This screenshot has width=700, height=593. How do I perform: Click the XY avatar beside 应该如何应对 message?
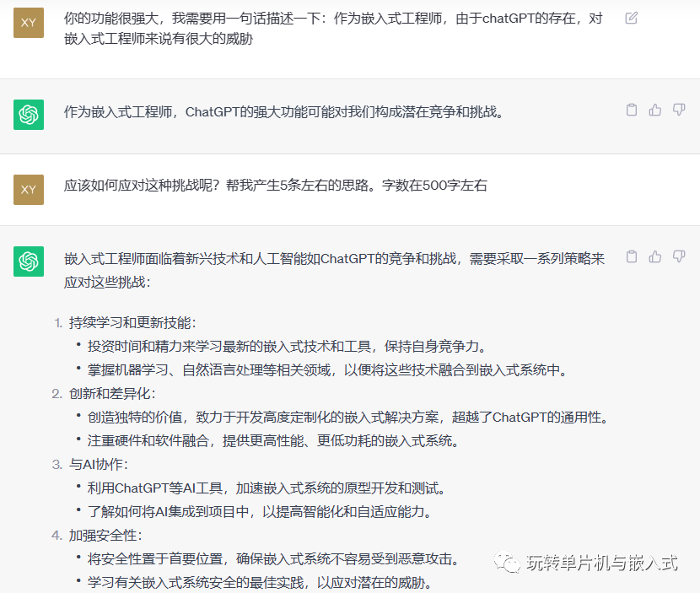[x=29, y=190]
